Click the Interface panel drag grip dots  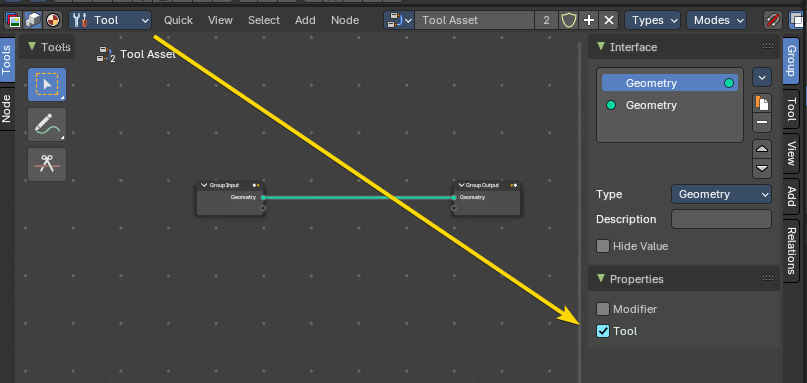click(768, 46)
